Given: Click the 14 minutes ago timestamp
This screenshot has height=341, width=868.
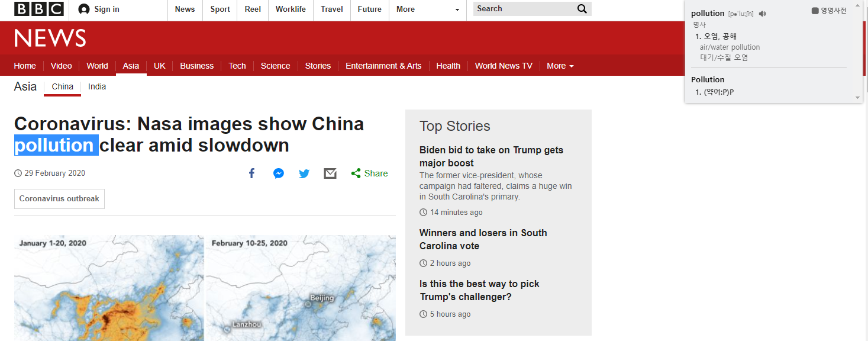Looking at the screenshot, I should [456, 213].
